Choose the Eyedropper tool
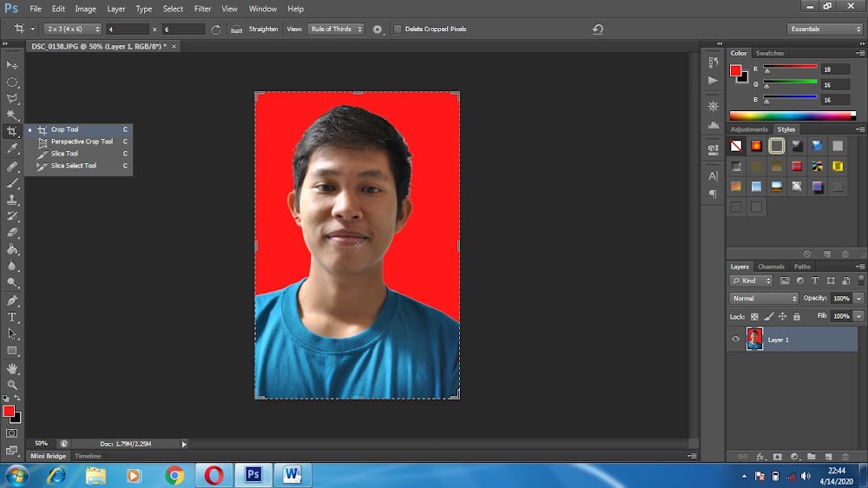Screen dimensions: 868x488 click(12, 148)
